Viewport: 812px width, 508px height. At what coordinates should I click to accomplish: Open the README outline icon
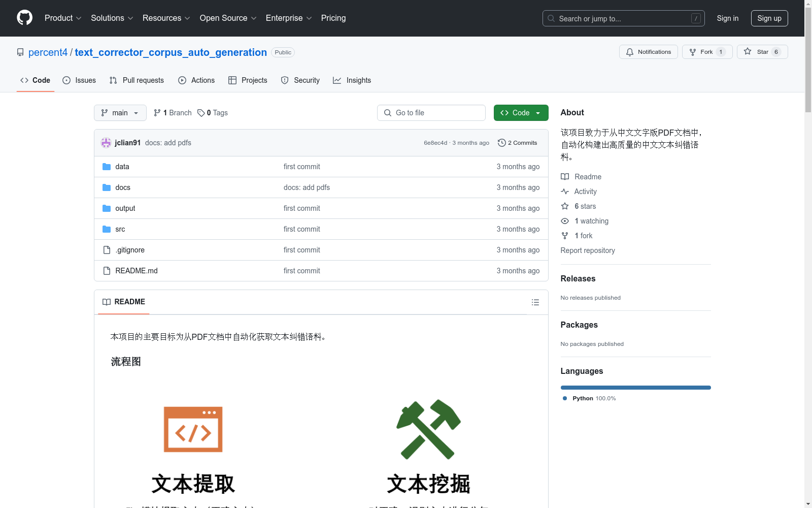point(535,302)
